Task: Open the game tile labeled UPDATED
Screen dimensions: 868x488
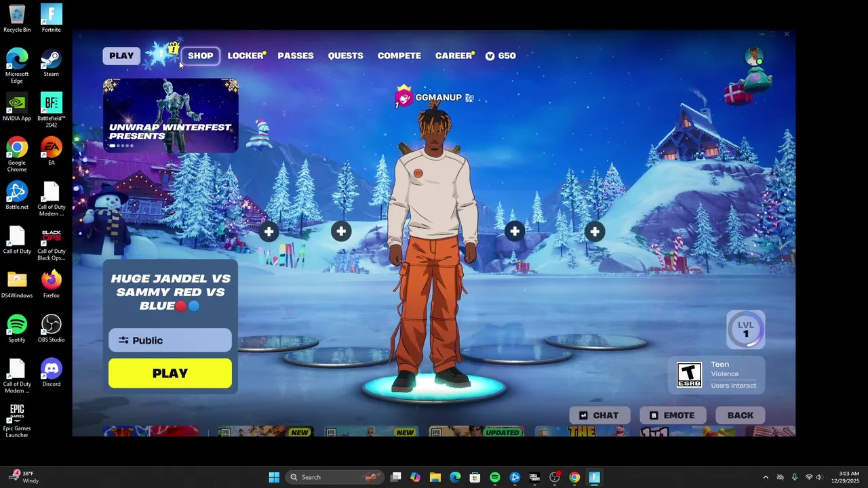Action: (x=477, y=431)
